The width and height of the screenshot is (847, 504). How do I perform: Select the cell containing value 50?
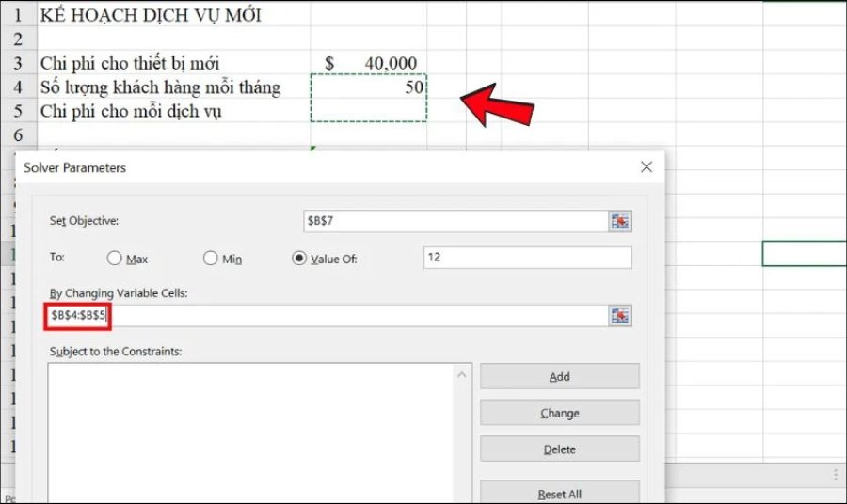(x=368, y=87)
